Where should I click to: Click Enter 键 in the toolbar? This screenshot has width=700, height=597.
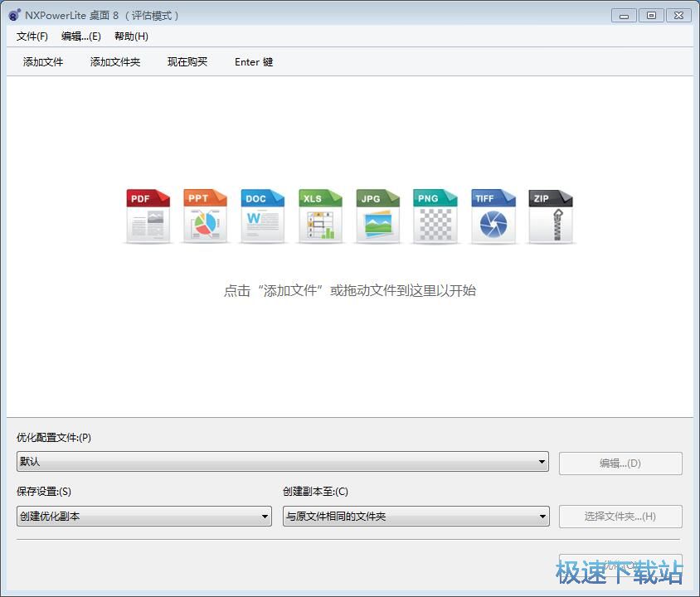[x=254, y=61]
